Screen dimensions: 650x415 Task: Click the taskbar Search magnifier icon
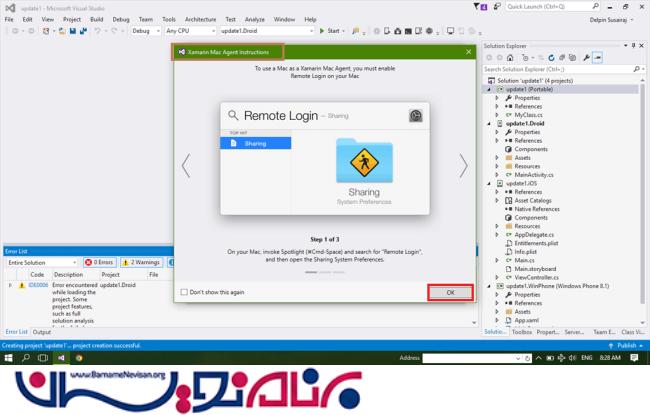pos(26,358)
